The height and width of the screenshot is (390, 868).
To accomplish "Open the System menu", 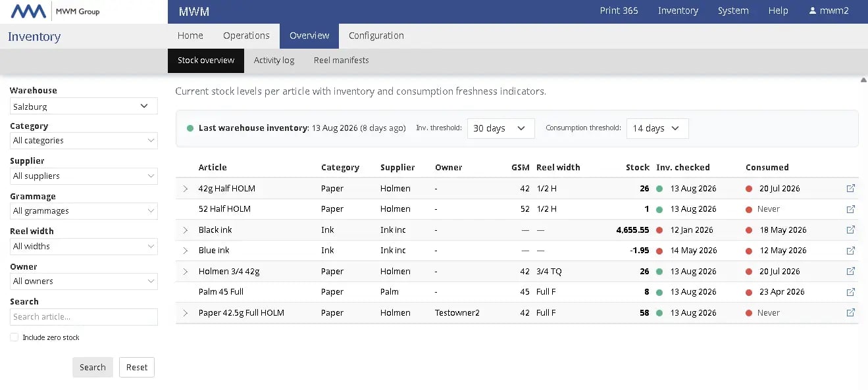I will (733, 11).
